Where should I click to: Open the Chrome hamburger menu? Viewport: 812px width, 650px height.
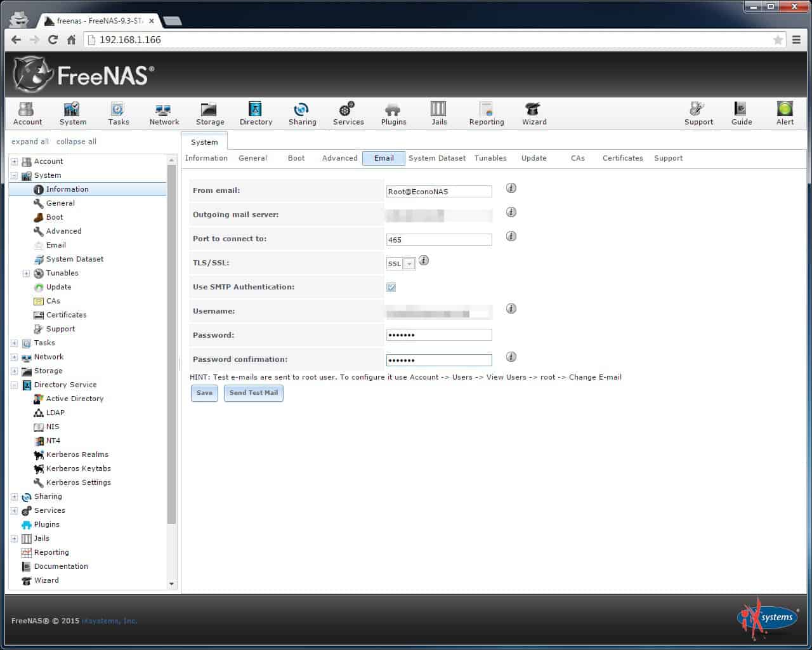pos(796,39)
